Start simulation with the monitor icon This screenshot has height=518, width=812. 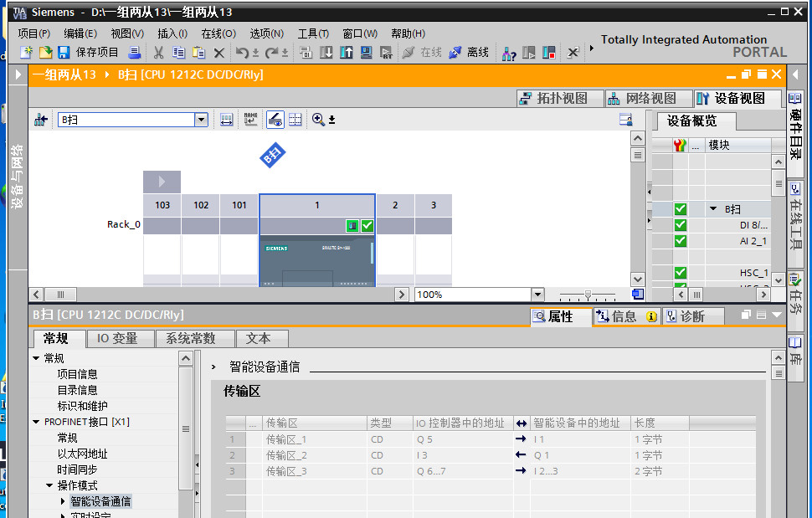coord(367,52)
